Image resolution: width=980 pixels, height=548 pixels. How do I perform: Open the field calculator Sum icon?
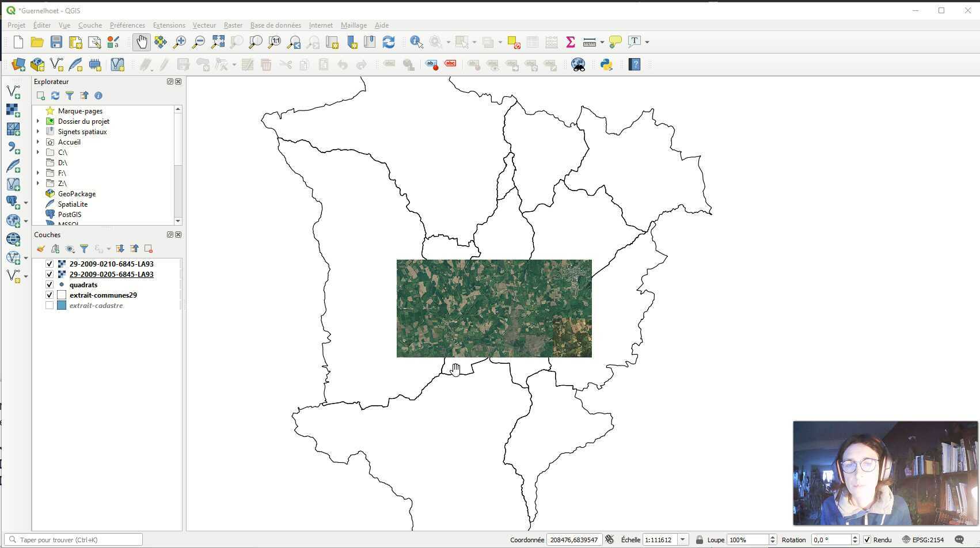pos(570,41)
